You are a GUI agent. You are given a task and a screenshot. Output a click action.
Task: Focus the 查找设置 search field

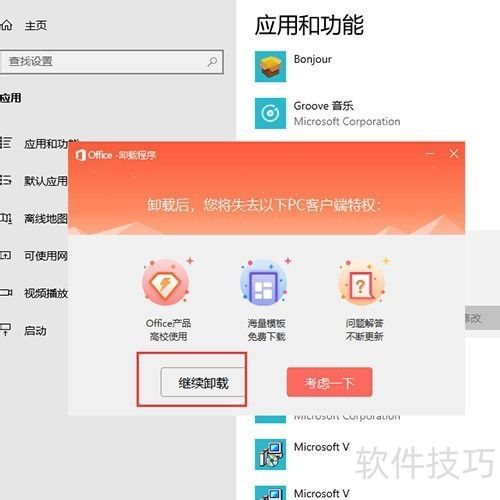(112, 62)
